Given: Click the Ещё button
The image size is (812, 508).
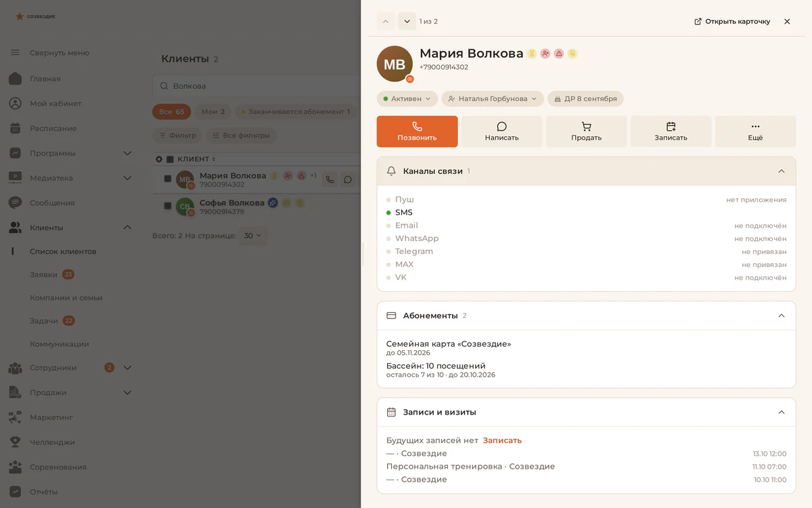Looking at the screenshot, I should pyautogui.click(x=755, y=131).
